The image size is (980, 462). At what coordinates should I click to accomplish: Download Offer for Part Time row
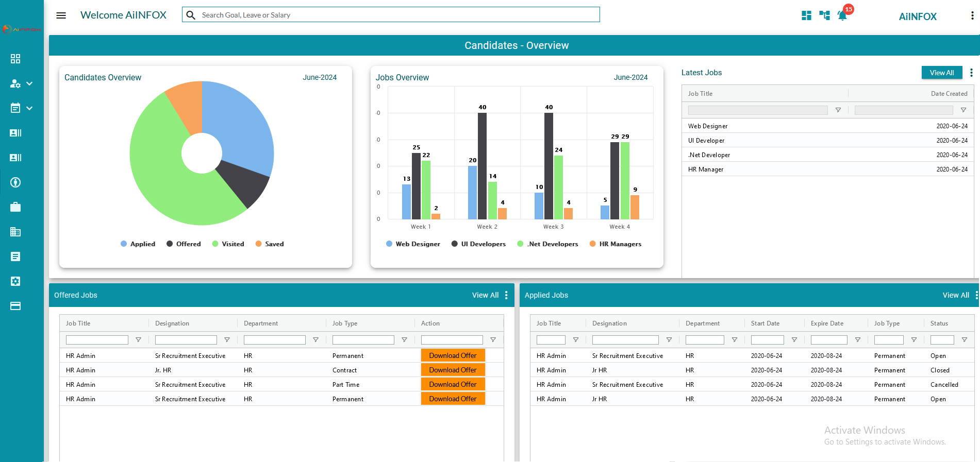pos(453,384)
